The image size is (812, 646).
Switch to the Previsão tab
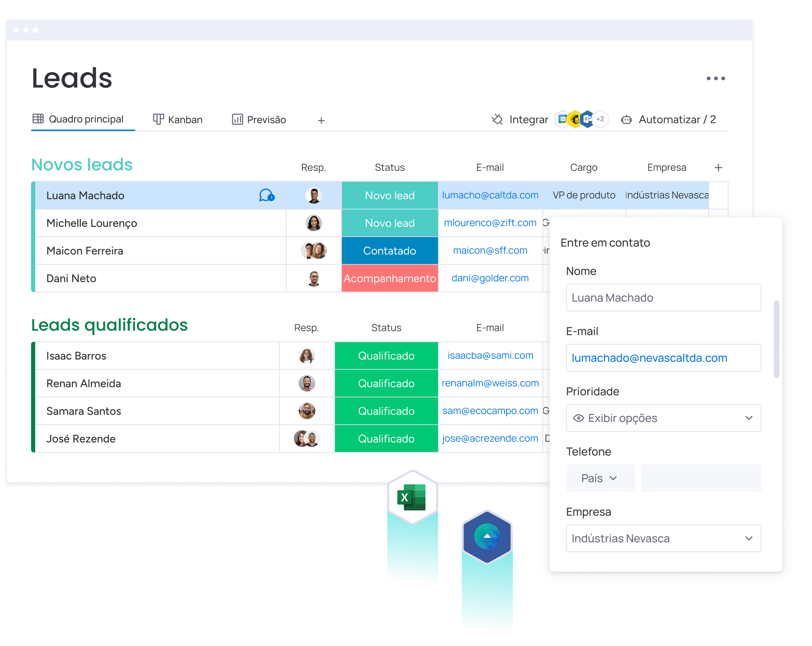259,119
